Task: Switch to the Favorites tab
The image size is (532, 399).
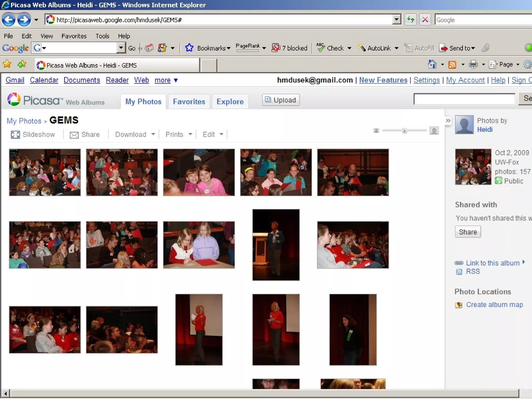Action: click(189, 102)
